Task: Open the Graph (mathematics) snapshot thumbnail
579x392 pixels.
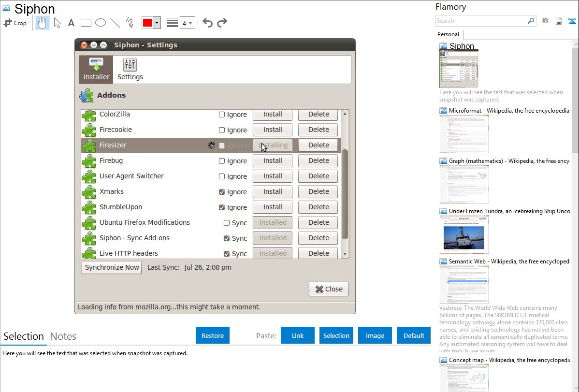Action: coord(464,184)
